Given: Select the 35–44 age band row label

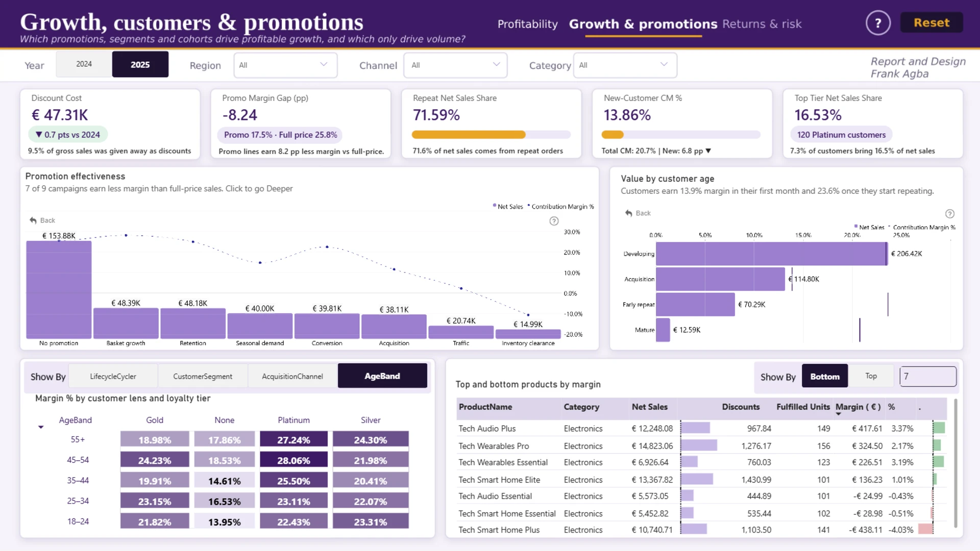Looking at the screenshot, I should coord(78,481).
